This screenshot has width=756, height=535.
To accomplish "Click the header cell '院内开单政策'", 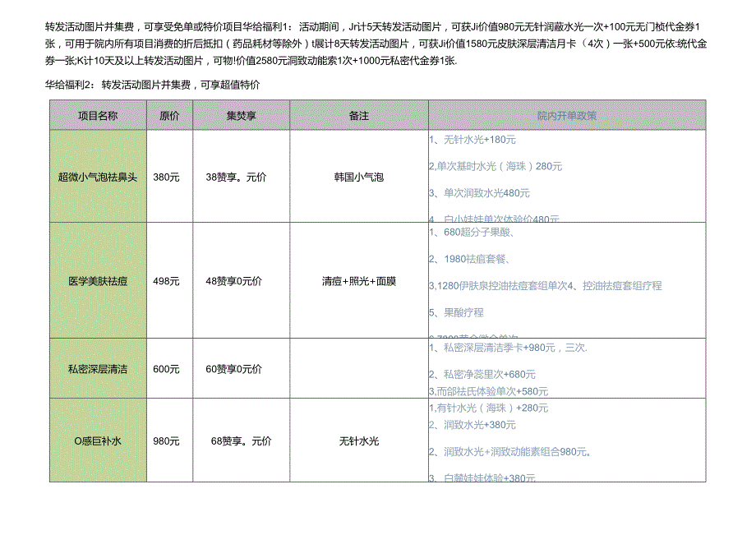I will (x=567, y=116).
